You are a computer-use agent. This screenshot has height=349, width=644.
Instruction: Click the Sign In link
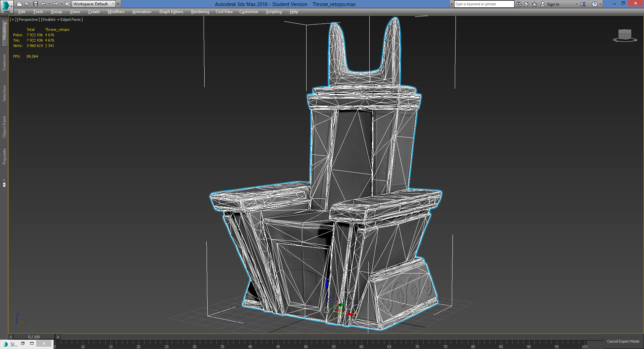tap(552, 4)
